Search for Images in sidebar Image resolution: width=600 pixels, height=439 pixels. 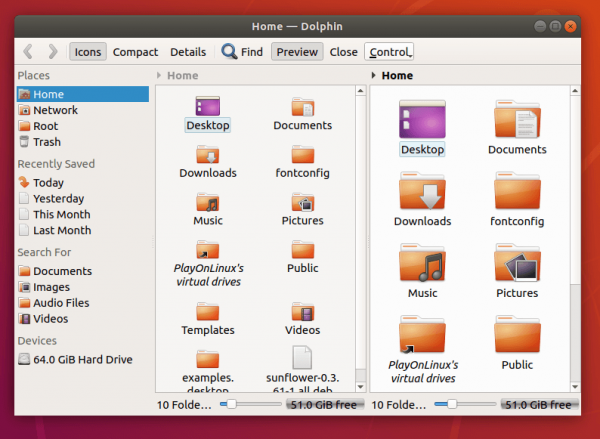pyautogui.click(x=83, y=287)
